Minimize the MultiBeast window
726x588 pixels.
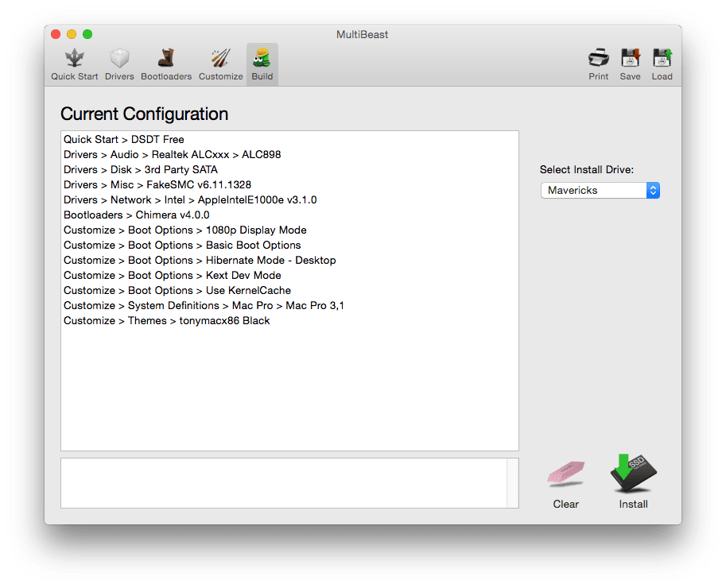pyautogui.click(x=72, y=34)
